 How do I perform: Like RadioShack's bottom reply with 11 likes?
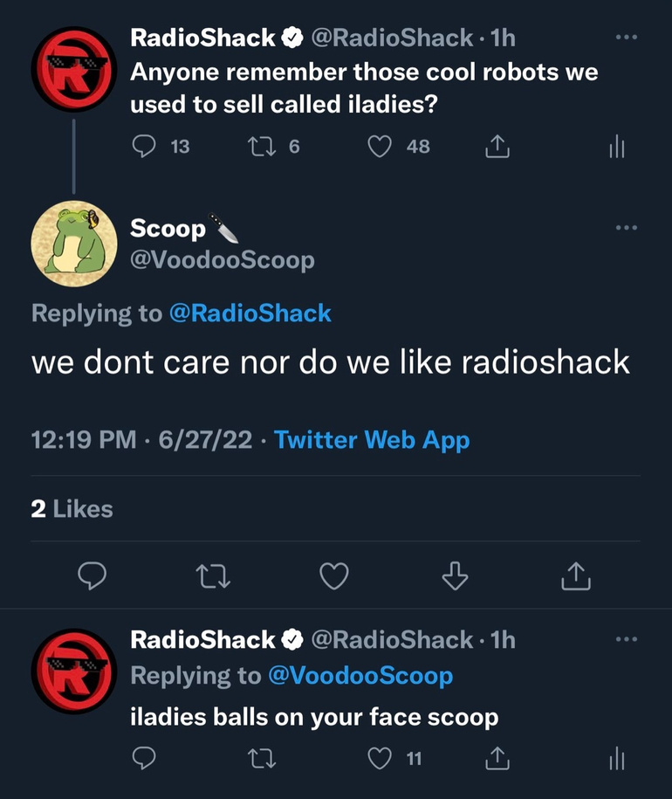(379, 759)
